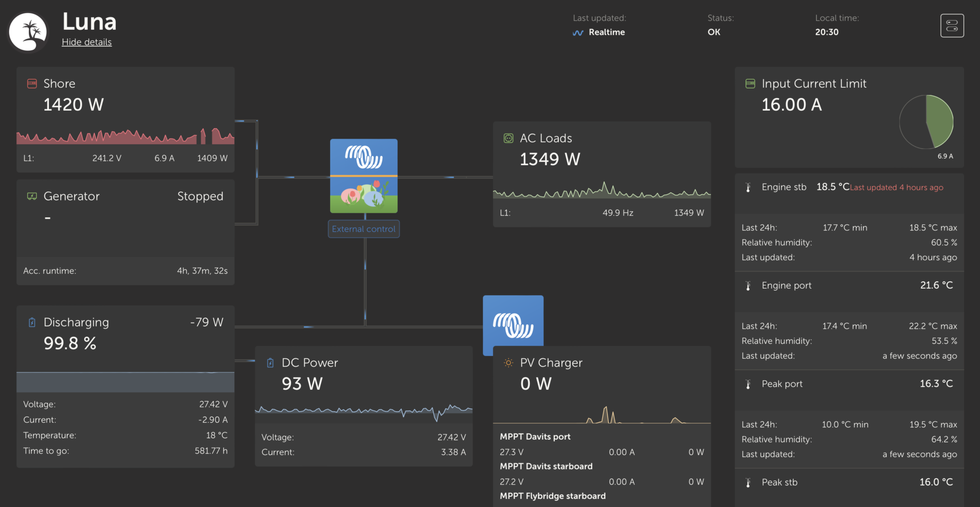Click the External control button
This screenshot has height=507, width=980.
point(363,229)
